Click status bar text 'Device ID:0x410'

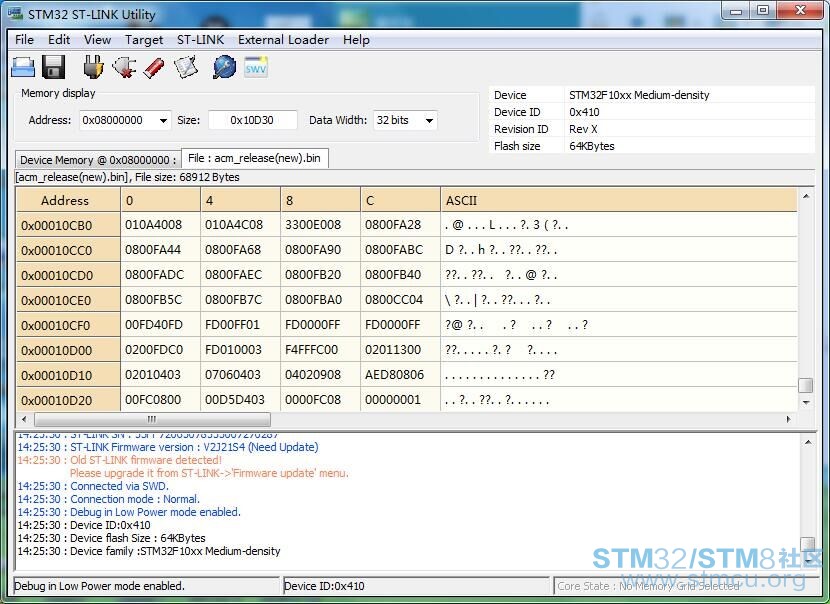click(x=324, y=586)
